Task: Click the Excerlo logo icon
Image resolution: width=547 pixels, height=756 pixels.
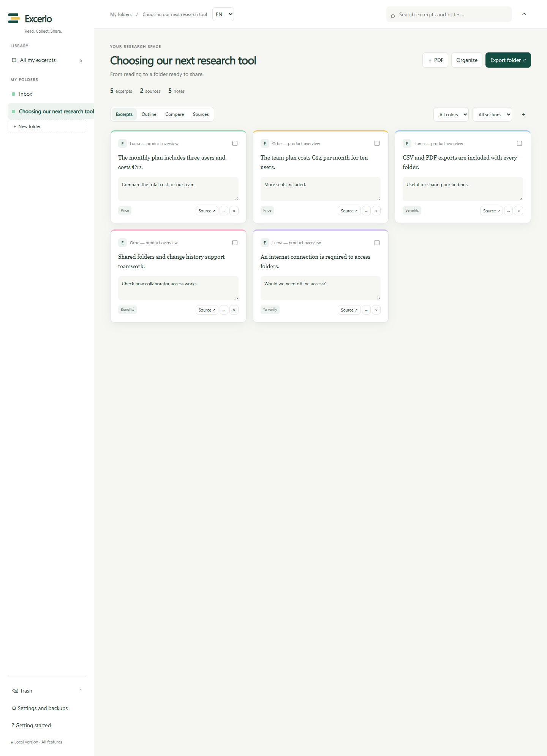Action: pos(14,18)
